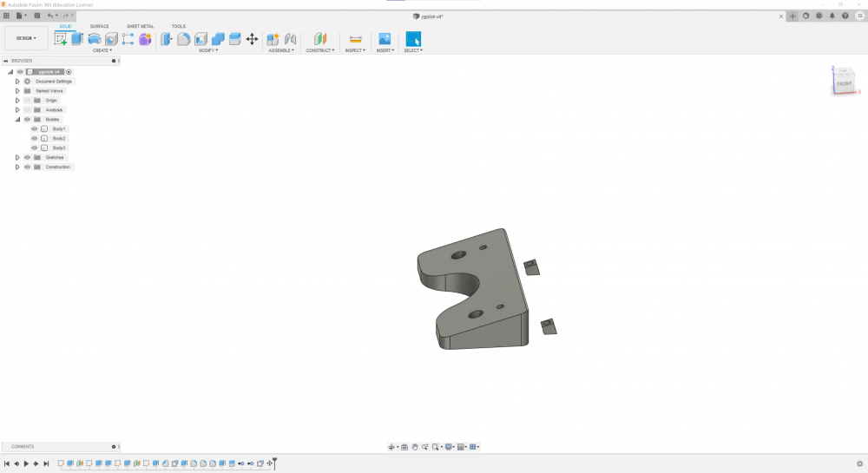Open the SHEET METAL tab
The image size is (868, 473).
tap(140, 26)
